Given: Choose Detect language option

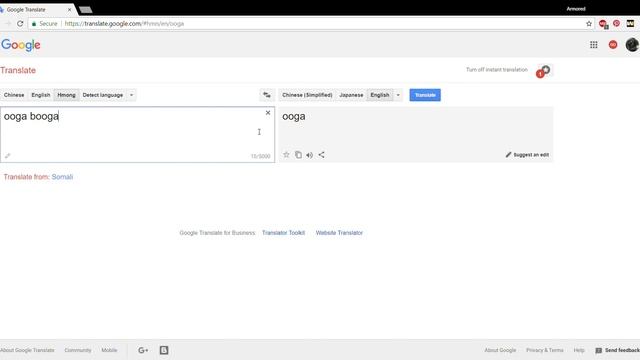Looking at the screenshot, I should pyautogui.click(x=103, y=95).
